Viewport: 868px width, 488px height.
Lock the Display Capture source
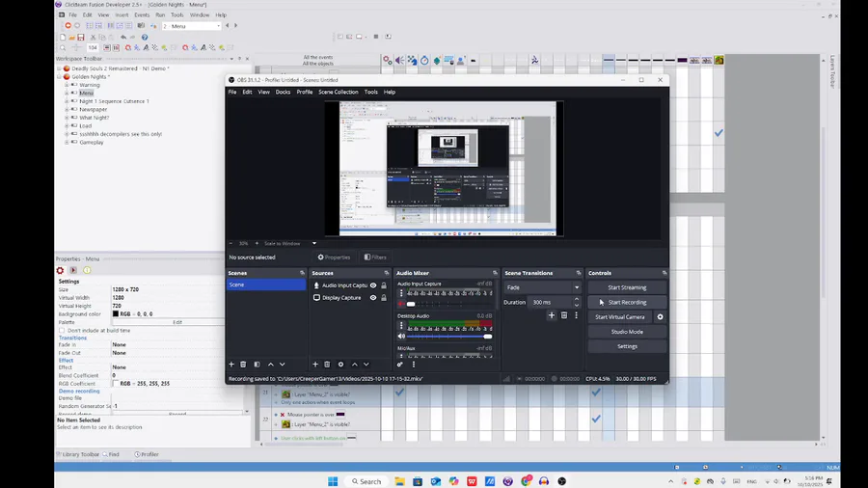pos(384,298)
